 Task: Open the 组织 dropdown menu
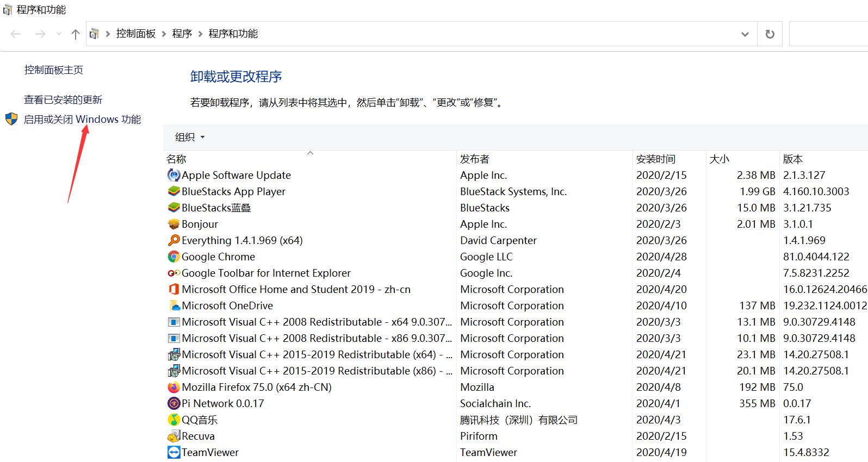click(x=190, y=137)
